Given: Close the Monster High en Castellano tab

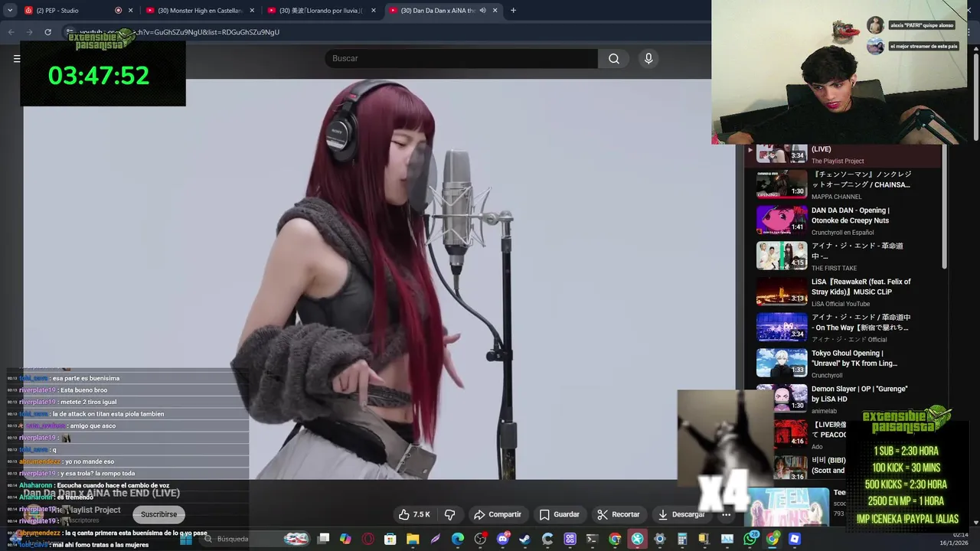Looking at the screenshot, I should click(x=252, y=11).
